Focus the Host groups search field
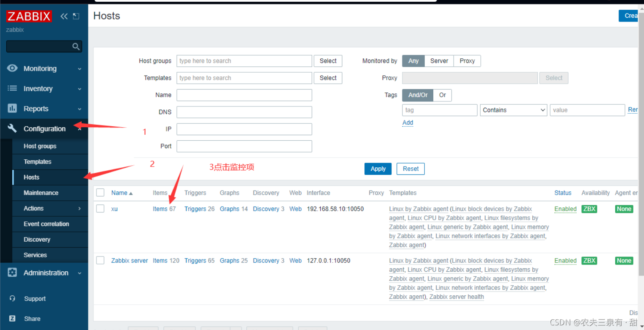The width and height of the screenshot is (644, 330). [x=244, y=61]
